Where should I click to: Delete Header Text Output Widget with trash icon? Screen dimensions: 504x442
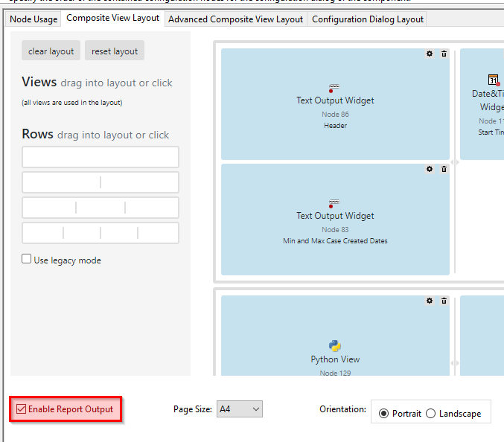(444, 54)
